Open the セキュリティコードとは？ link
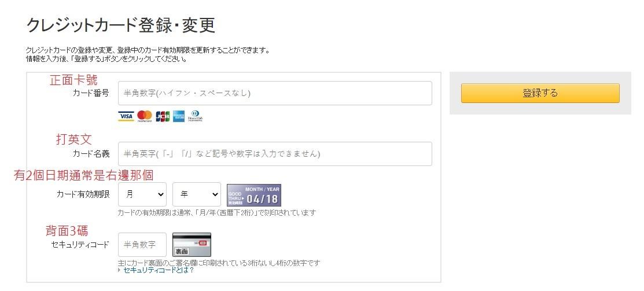The width and height of the screenshot is (644, 291). point(158,270)
